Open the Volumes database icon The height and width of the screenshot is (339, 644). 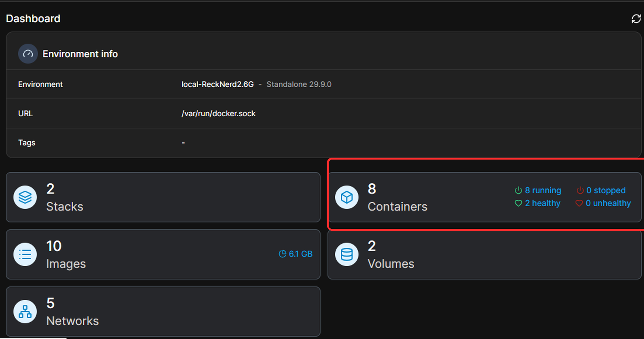point(347,255)
